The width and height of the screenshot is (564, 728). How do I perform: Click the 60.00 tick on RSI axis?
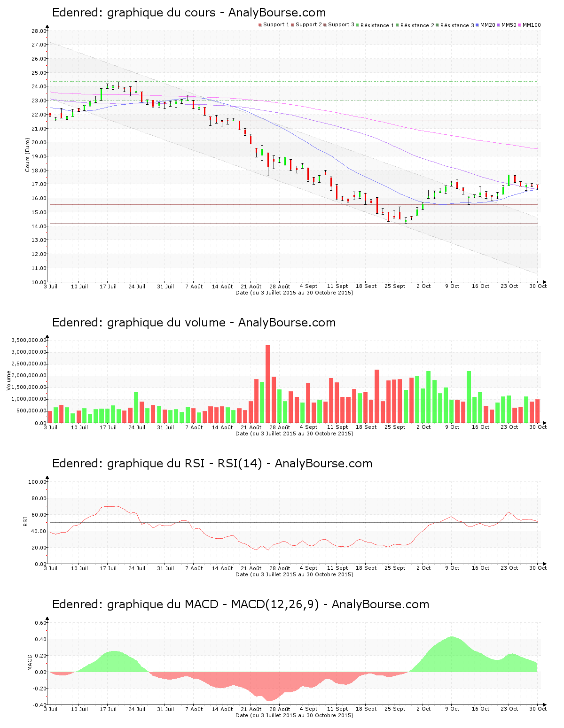39,515
